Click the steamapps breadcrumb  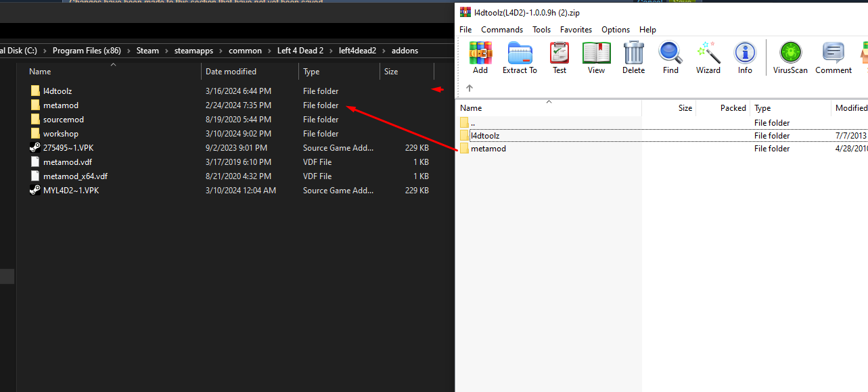point(193,51)
